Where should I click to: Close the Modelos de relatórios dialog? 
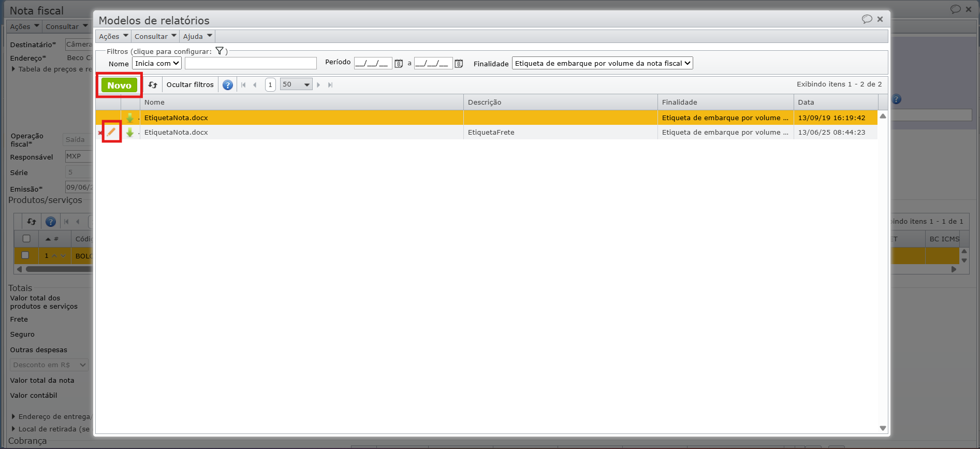[x=880, y=19]
